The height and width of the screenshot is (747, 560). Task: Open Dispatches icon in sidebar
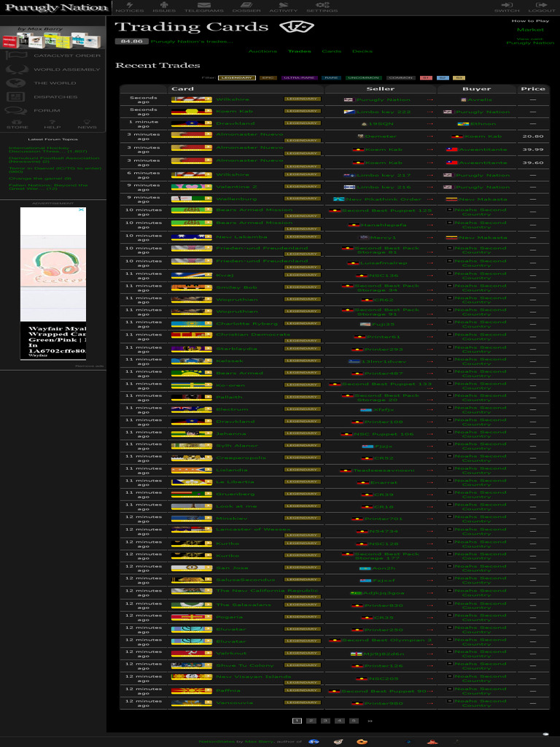coord(16,97)
